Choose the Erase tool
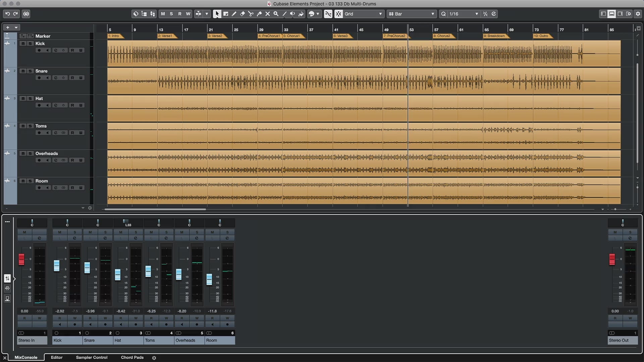644x362 pixels. point(242,14)
